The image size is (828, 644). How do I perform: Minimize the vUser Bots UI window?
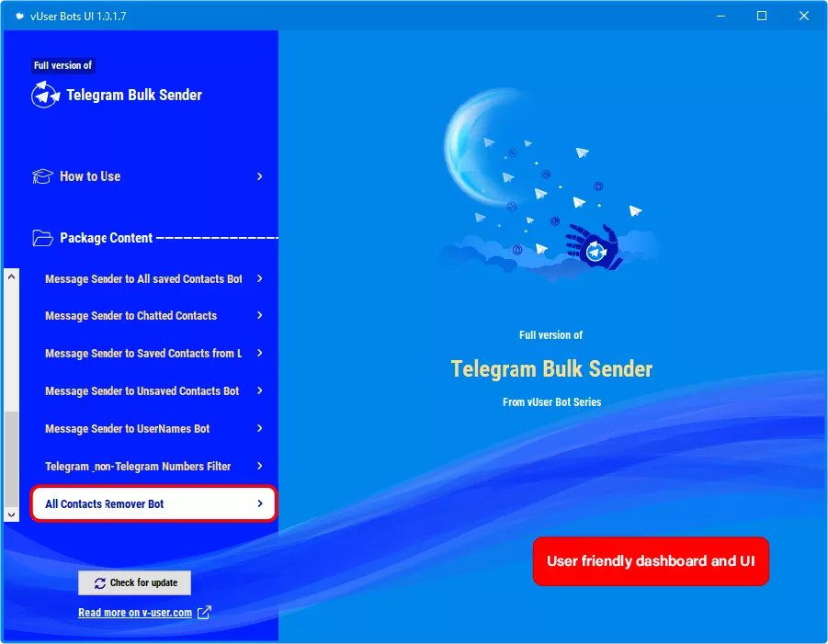720,16
